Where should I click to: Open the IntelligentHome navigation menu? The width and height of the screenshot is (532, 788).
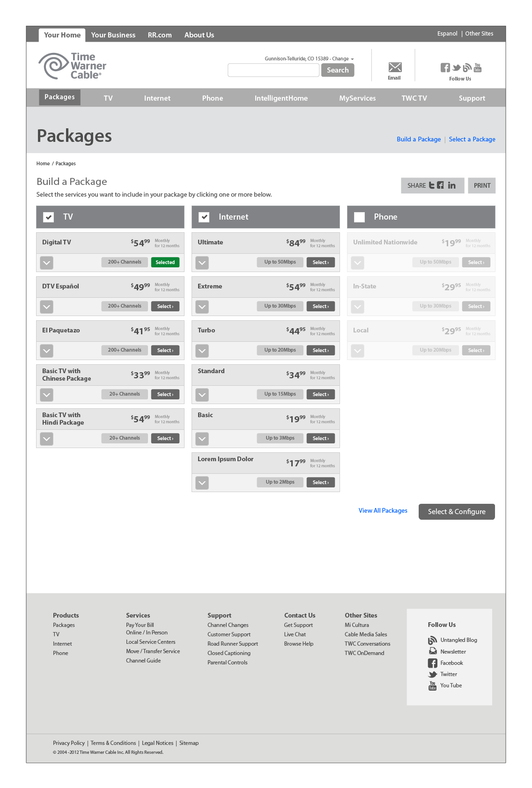tap(281, 98)
